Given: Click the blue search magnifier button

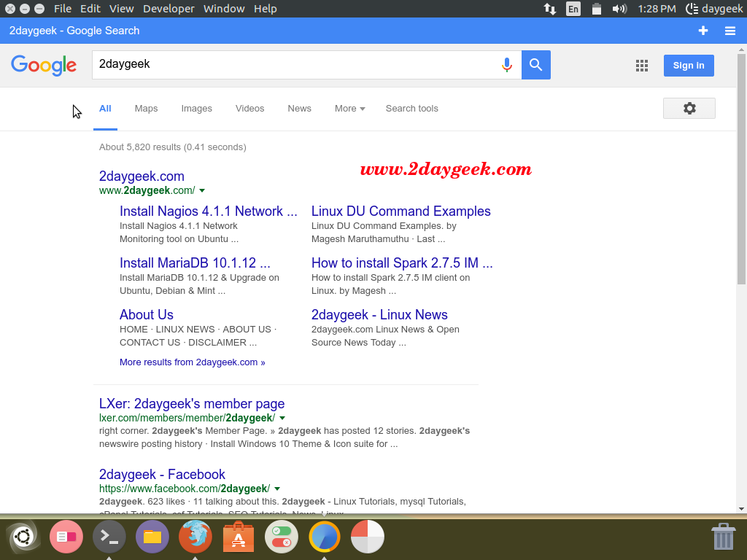Looking at the screenshot, I should 536,65.
